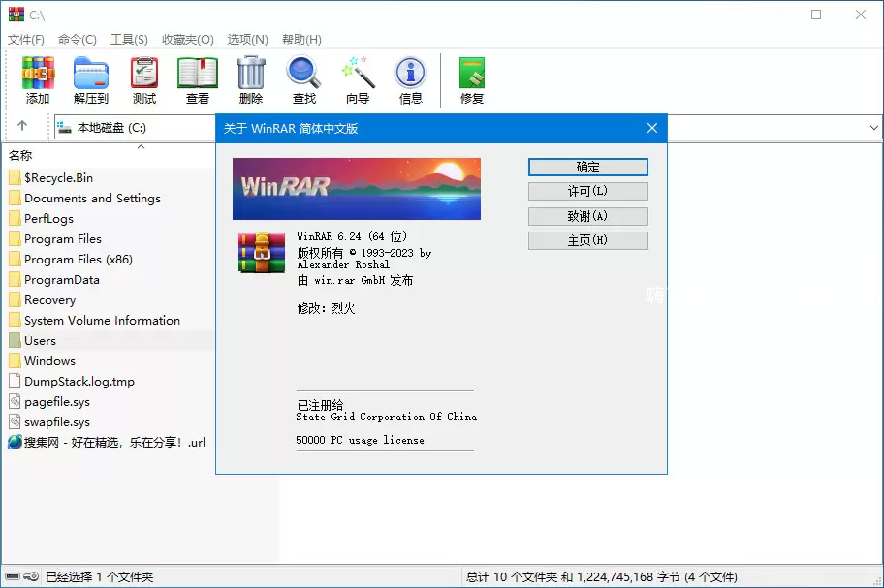
Task: Open WinRAR license via 许可 button
Action: [x=587, y=191]
